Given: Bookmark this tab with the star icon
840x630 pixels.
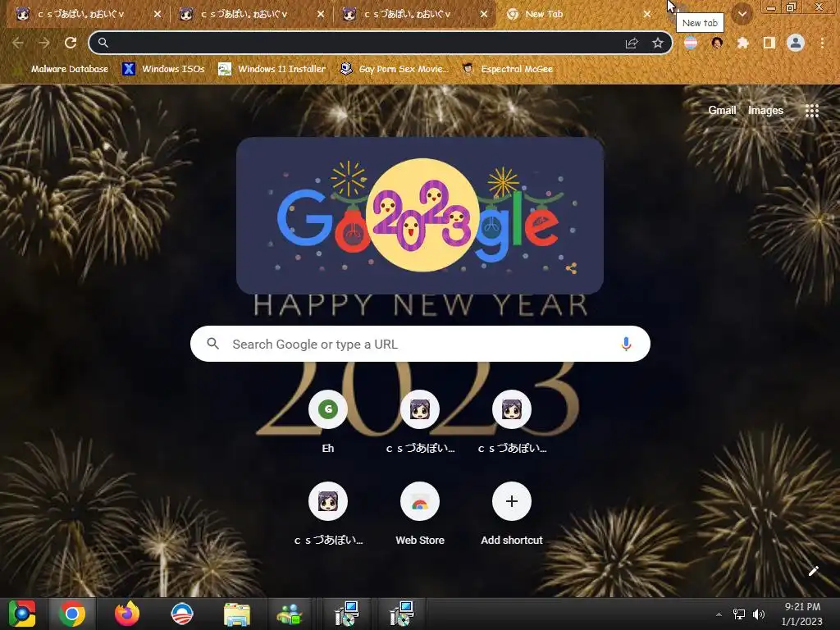Looking at the screenshot, I should coord(658,43).
